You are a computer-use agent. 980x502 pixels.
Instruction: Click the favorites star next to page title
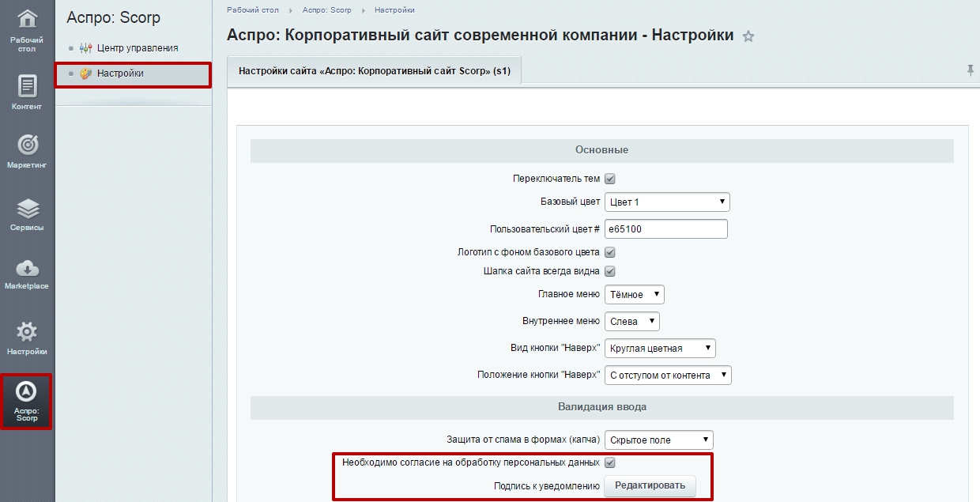pyautogui.click(x=748, y=36)
